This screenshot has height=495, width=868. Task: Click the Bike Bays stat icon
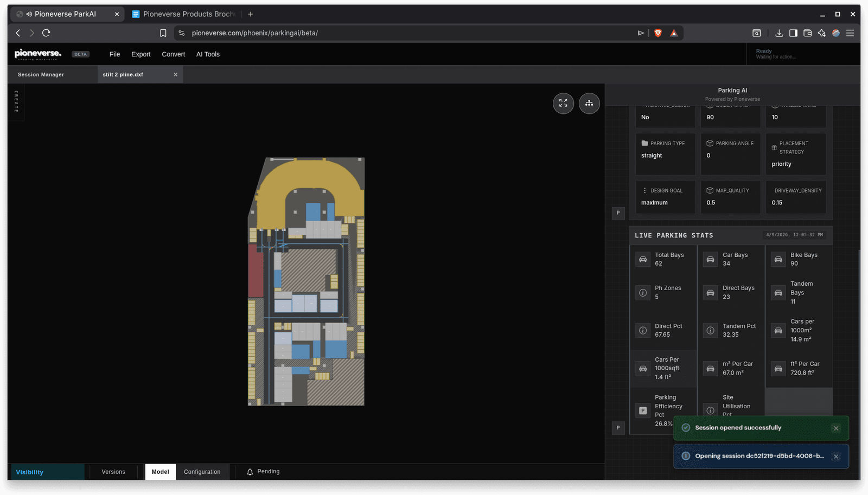pos(778,259)
